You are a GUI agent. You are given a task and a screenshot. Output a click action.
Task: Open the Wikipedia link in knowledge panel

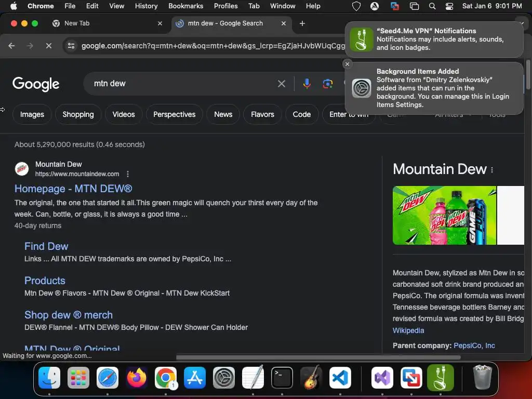[x=408, y=330]
